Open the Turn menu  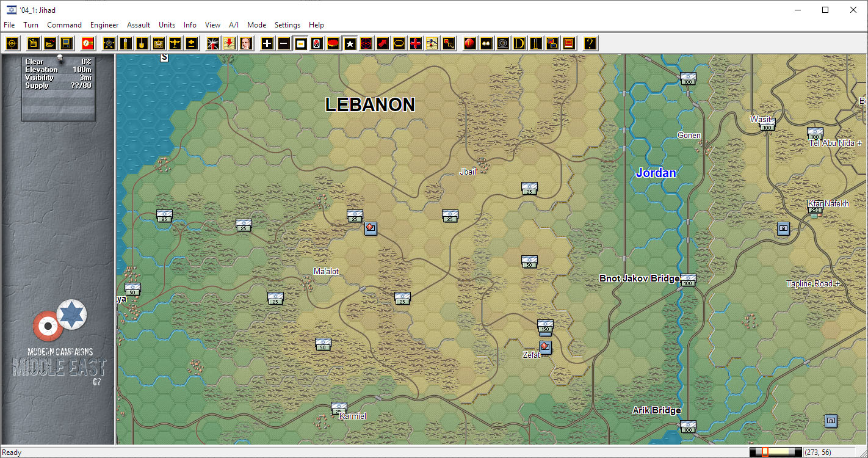(31, 25)
